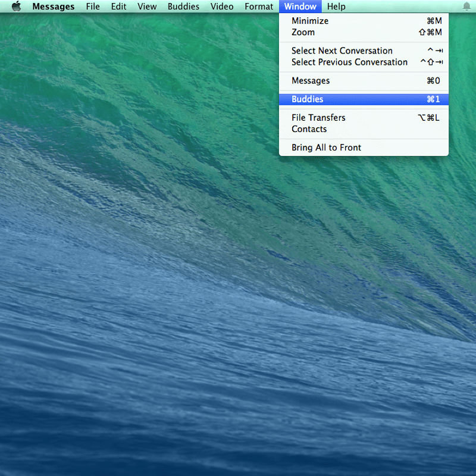This screenshot has width=476, height=476.
Task: Choose Bring All to Front
Action: 364,148
